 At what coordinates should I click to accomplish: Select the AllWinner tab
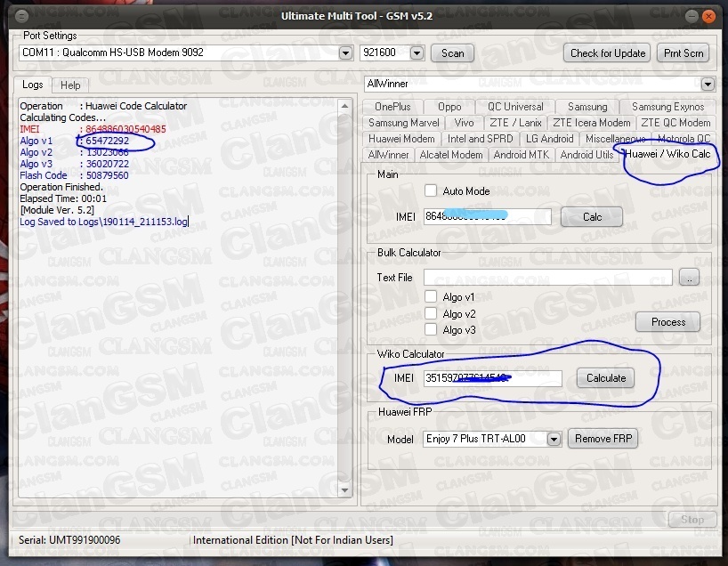389,155
